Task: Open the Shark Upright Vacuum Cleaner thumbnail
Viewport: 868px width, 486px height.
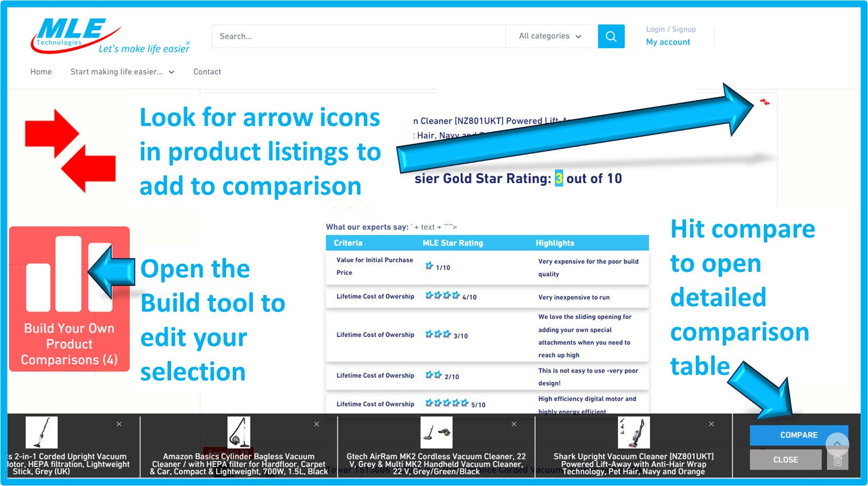Action: tap(633, 432)
